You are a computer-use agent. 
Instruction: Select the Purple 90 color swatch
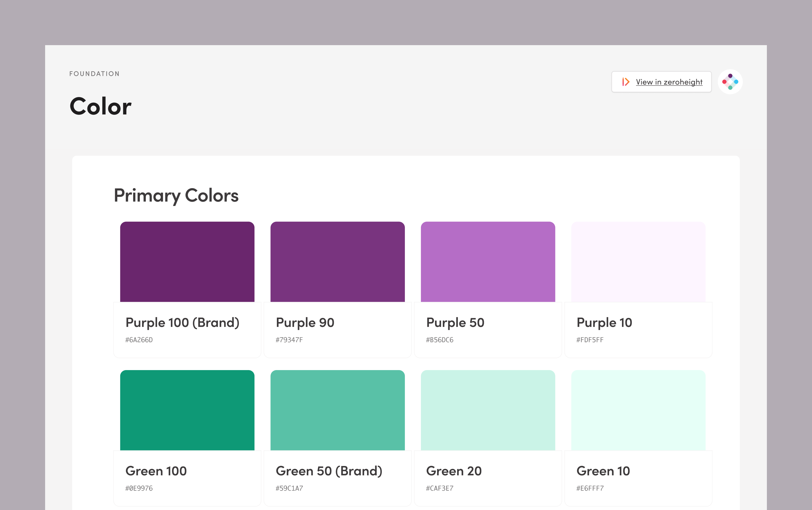[337, 262]
